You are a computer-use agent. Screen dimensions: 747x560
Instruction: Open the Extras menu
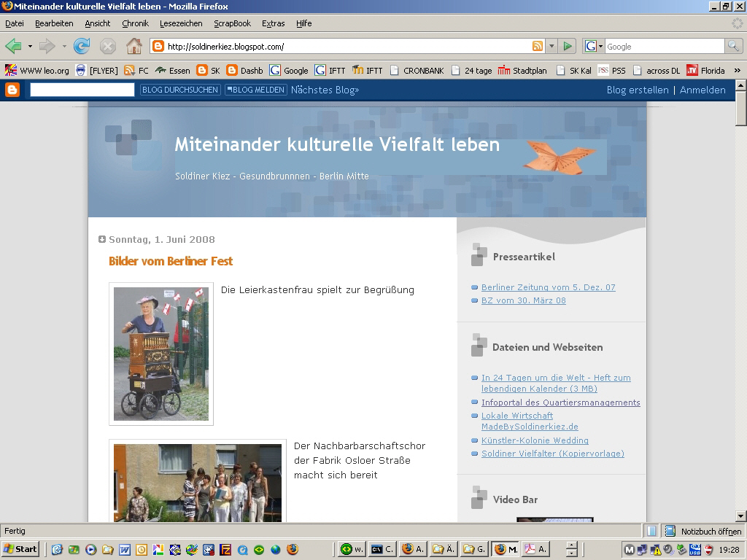click(273, 23)
